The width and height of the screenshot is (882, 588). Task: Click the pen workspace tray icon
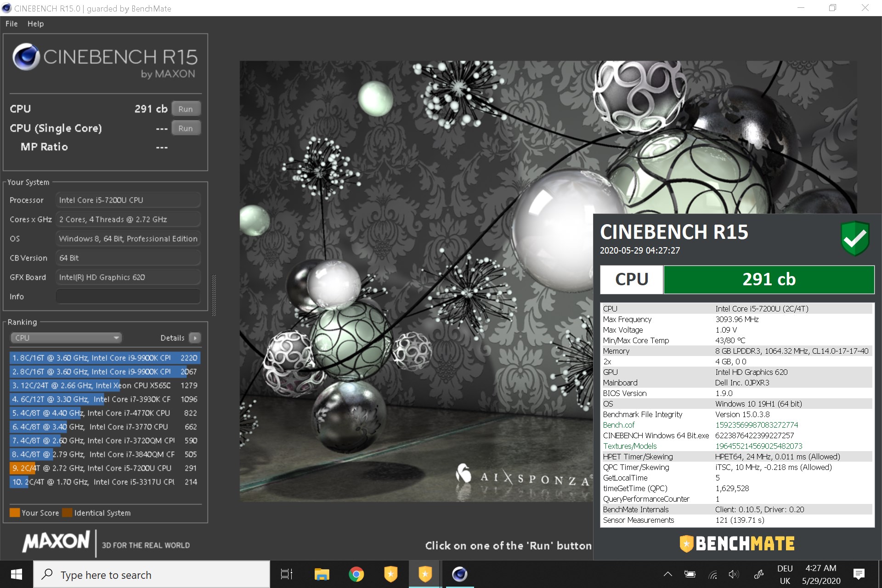coord(758,574)
